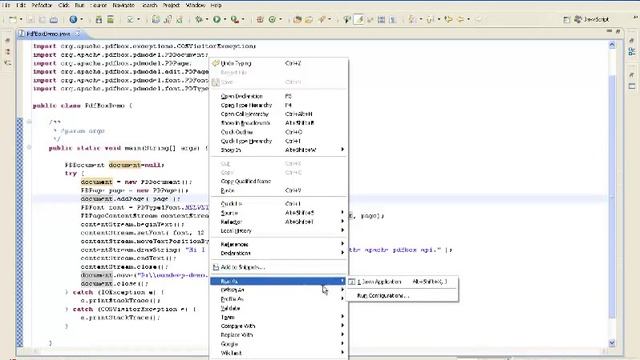
Task: Minimize the editor pane
Action: point(609,31)
